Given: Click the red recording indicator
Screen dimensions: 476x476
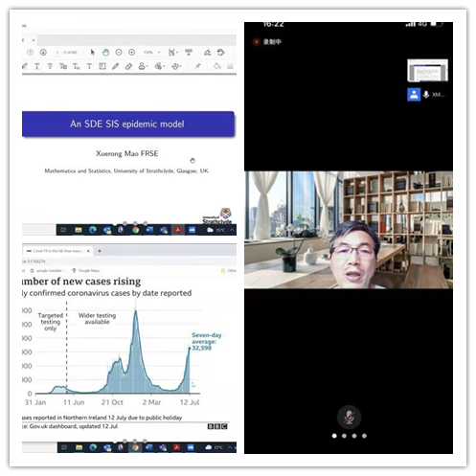Looking at the screenshot, I should (x=256, y=42).
